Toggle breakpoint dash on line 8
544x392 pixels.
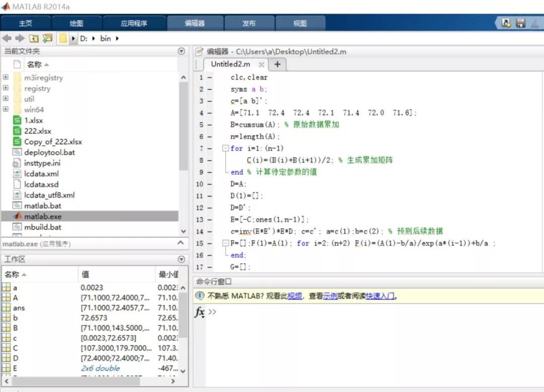pos(210,160)
